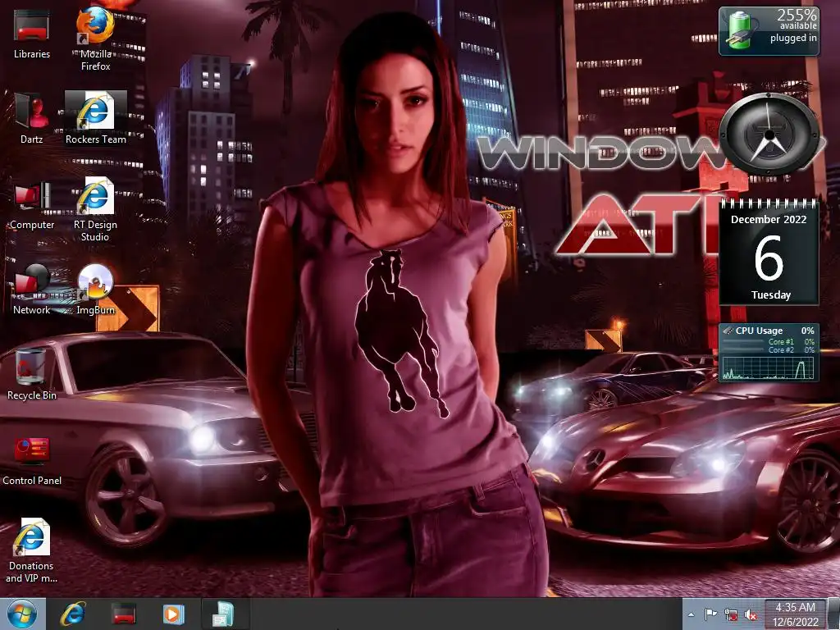This screenshot has height=630, width=840.
Task: Open the document app taskbar icon
Action: click(223, 614)
